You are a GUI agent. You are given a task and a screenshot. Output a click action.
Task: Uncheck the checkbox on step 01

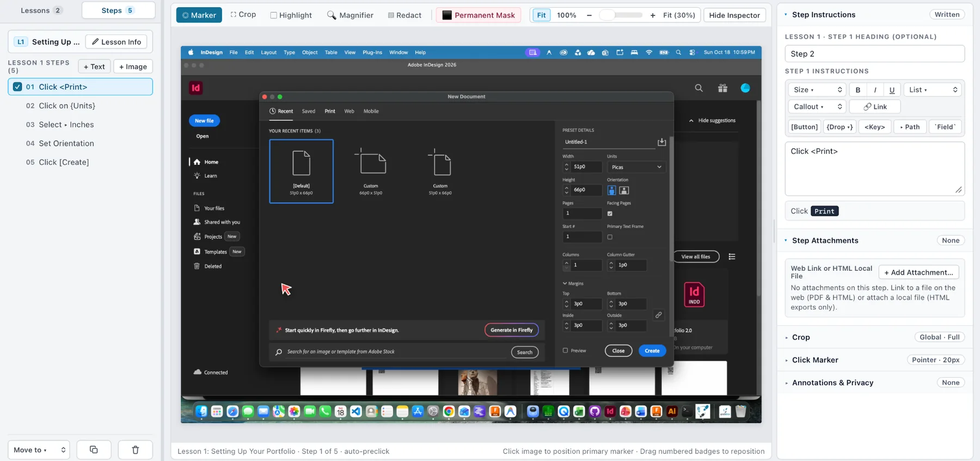pos(17,87)
